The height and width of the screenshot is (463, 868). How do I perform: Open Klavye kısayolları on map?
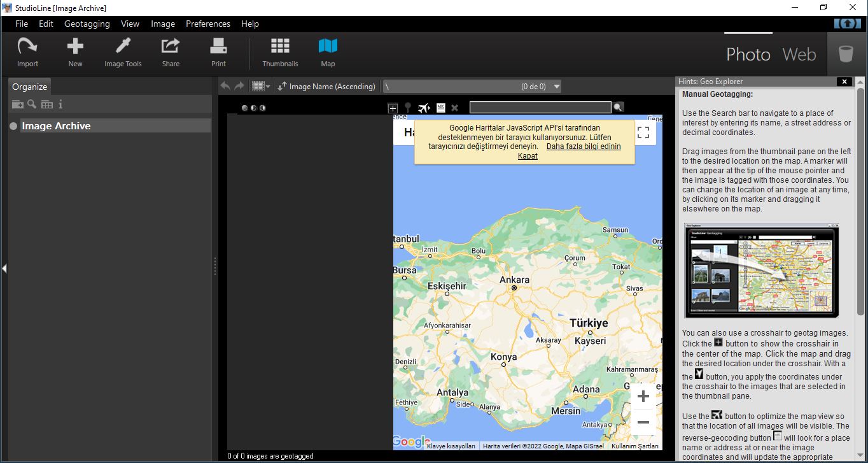pyautogui.click(x=451, y=446)
